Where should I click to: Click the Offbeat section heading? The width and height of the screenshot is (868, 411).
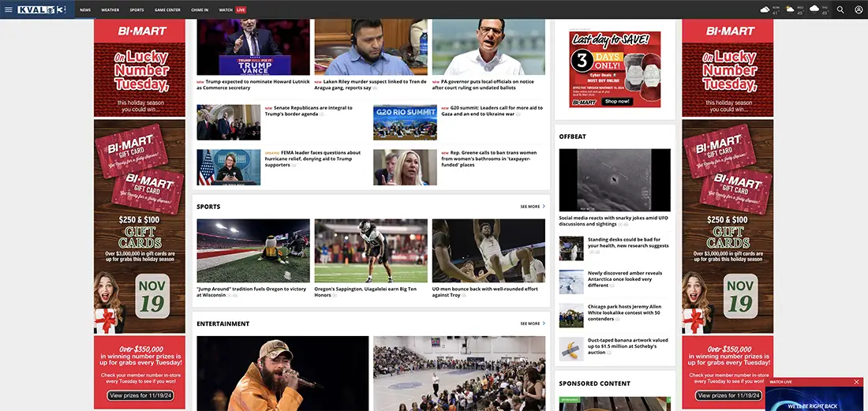point(572,136)
